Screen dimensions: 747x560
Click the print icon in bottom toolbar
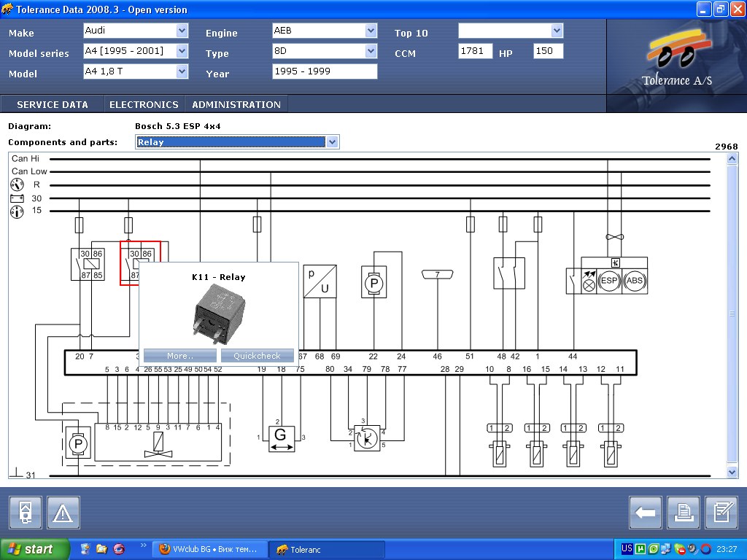(x=683, y=513)
